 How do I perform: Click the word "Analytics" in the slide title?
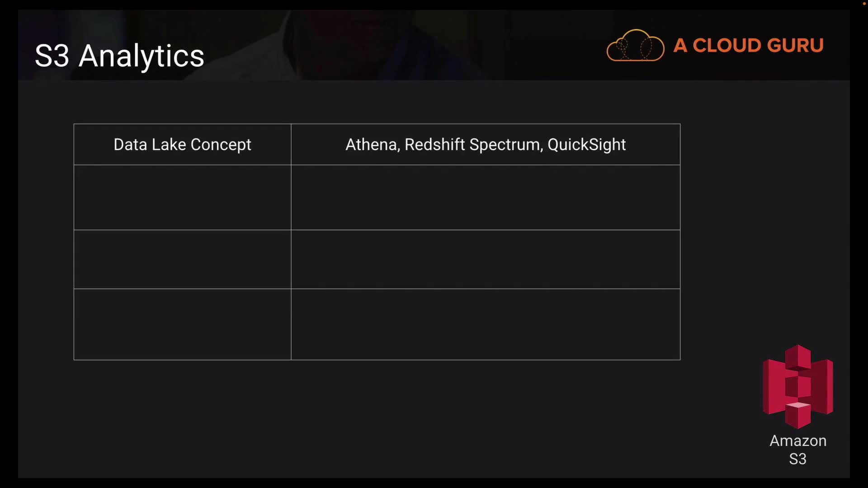(x=142, y=56)
